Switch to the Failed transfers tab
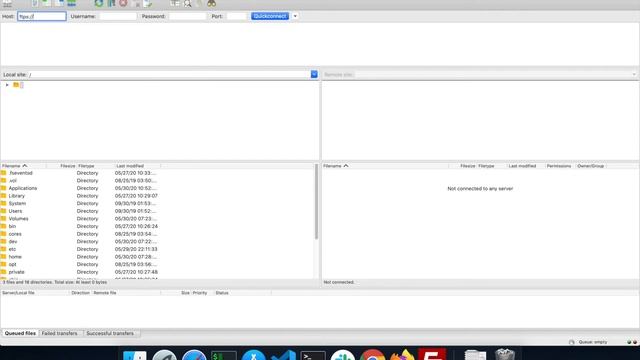 point(60,333)
